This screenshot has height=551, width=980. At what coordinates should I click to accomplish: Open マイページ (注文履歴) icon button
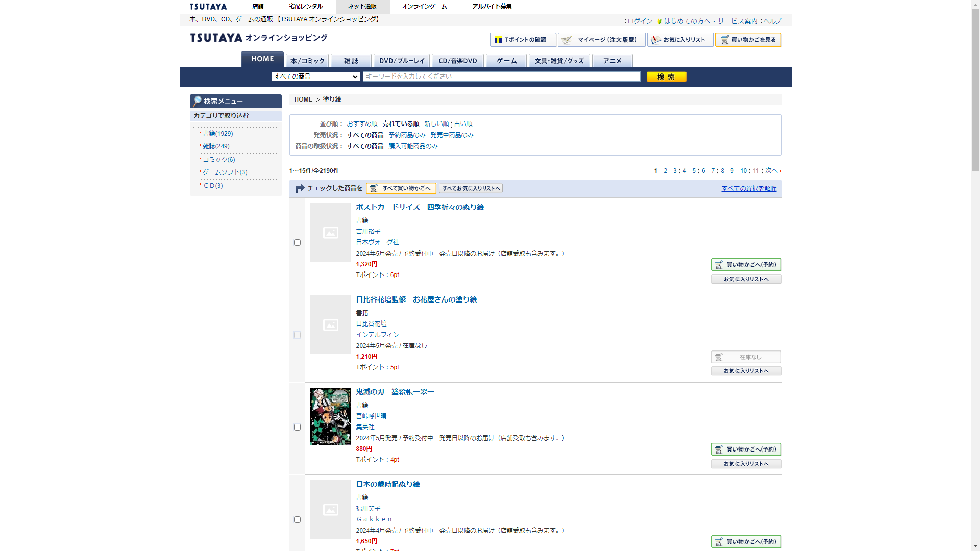[601, 40]
